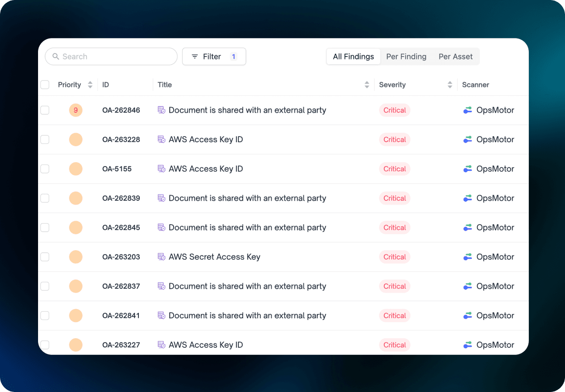Click document icon in OA-263227 row
Viewport: 565px width, 392px height.
coord(161,345)
